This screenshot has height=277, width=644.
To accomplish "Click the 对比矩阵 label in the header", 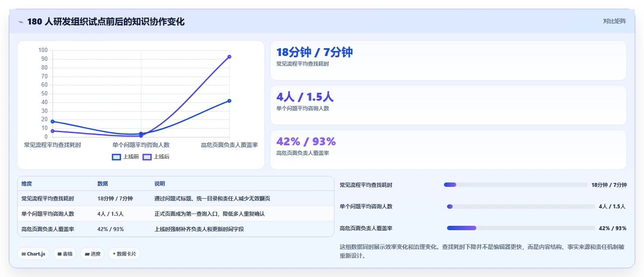I will 615,21.
